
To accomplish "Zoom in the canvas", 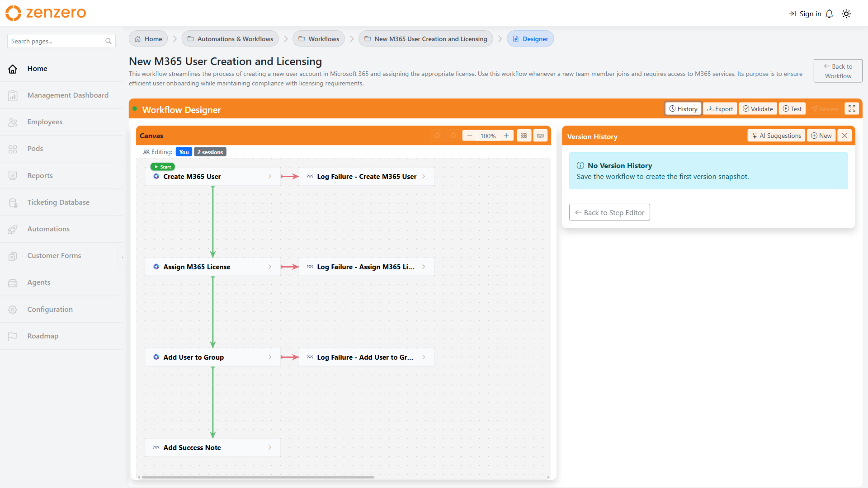I will pyautogui.click(x=506, y=136).
